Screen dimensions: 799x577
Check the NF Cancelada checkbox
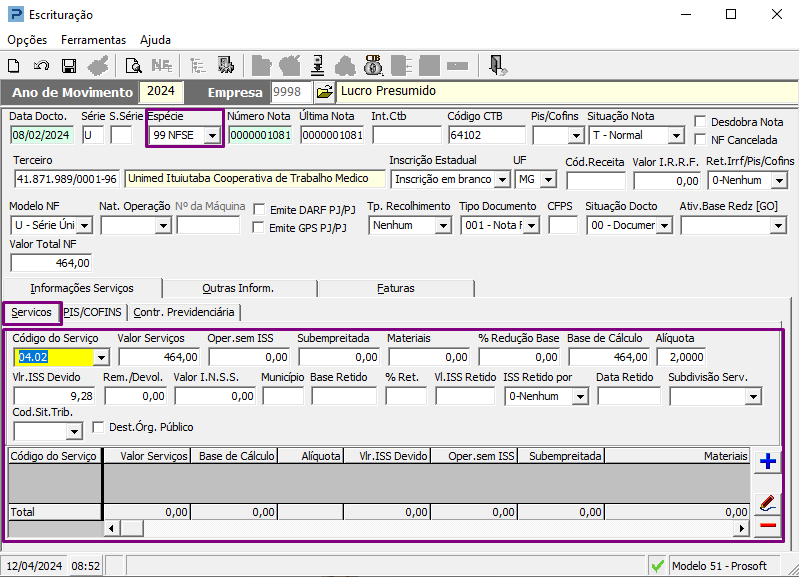701,140
